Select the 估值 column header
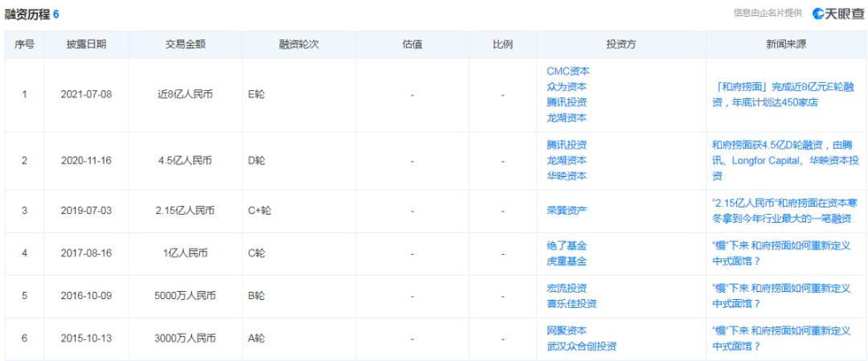The width and height of the screenshot is (868, 361). pyautogui.click(x=412, y=45)
